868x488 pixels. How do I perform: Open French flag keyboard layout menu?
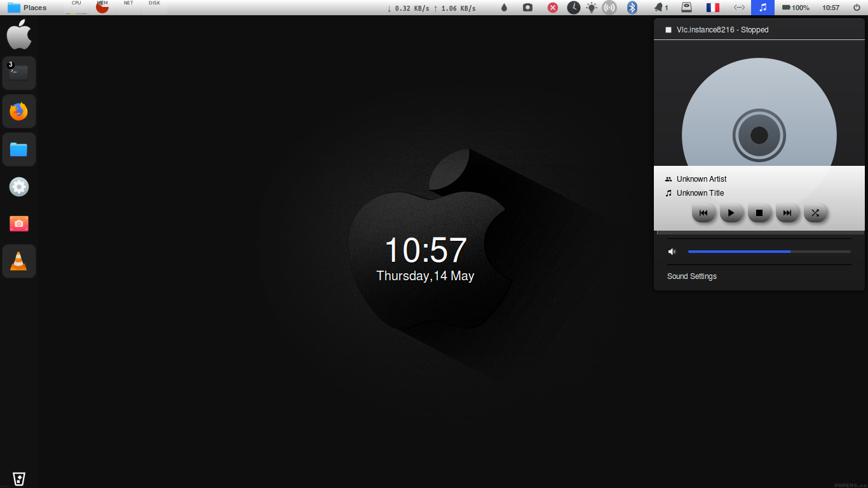point(713,8)
